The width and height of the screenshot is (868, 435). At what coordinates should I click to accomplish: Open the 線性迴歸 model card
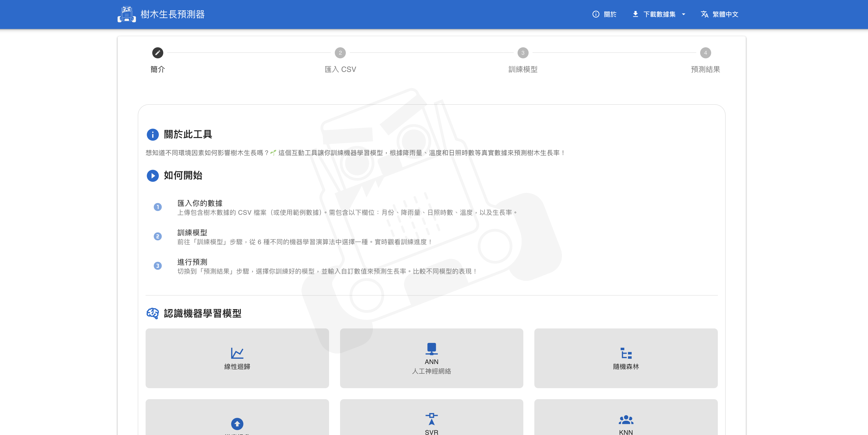coord(237,358)
